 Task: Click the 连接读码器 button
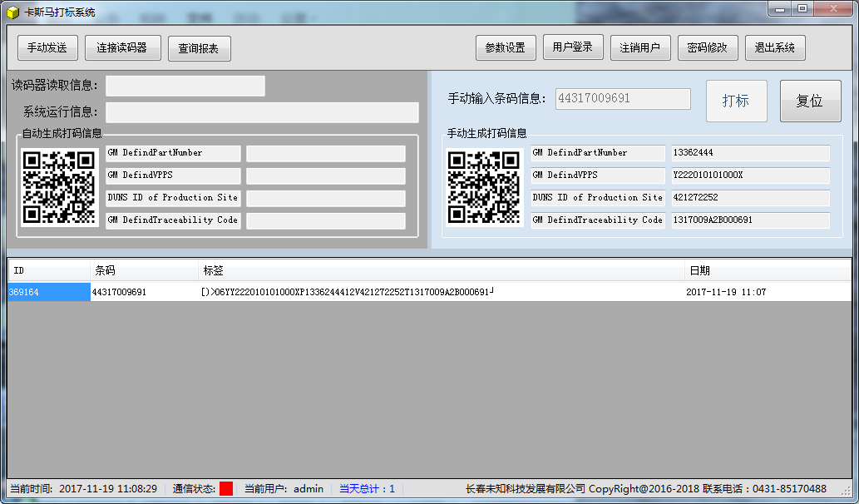(122, 48)
